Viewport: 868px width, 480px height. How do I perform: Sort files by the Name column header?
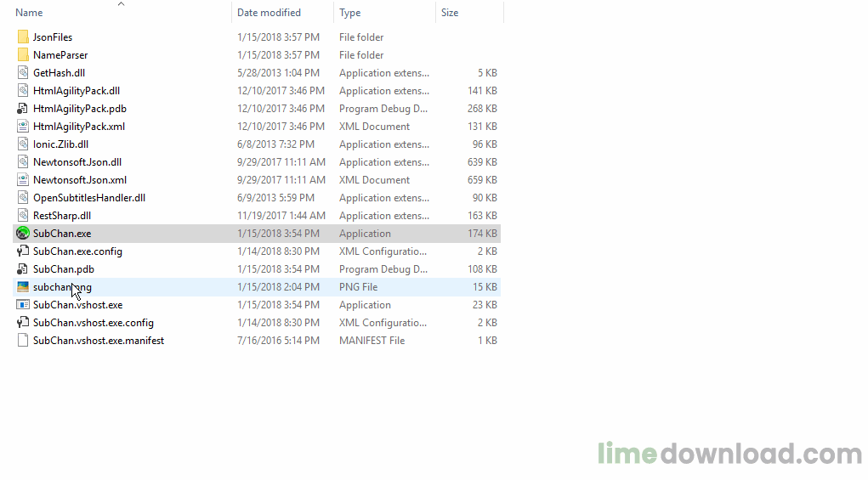click(29, 13)
